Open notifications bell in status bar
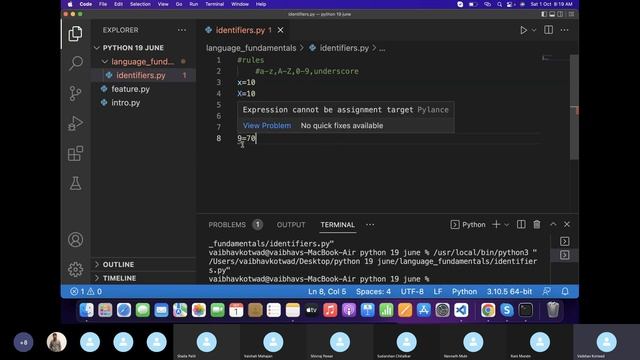This screenshot has width=640, height=360. (565, 291)
